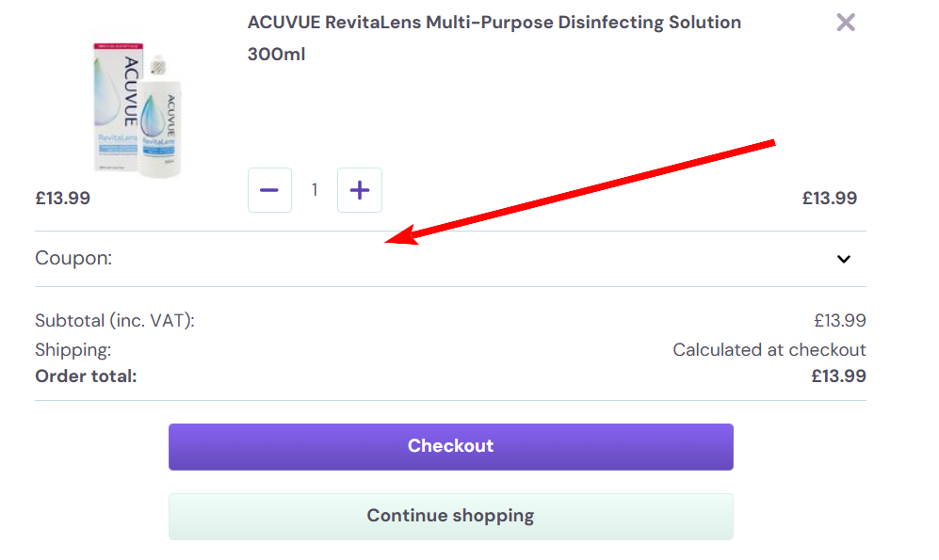This screenshot has height=560, width=939.
Task: Click the plus icon to increase quantity
Action: point(359,189)
